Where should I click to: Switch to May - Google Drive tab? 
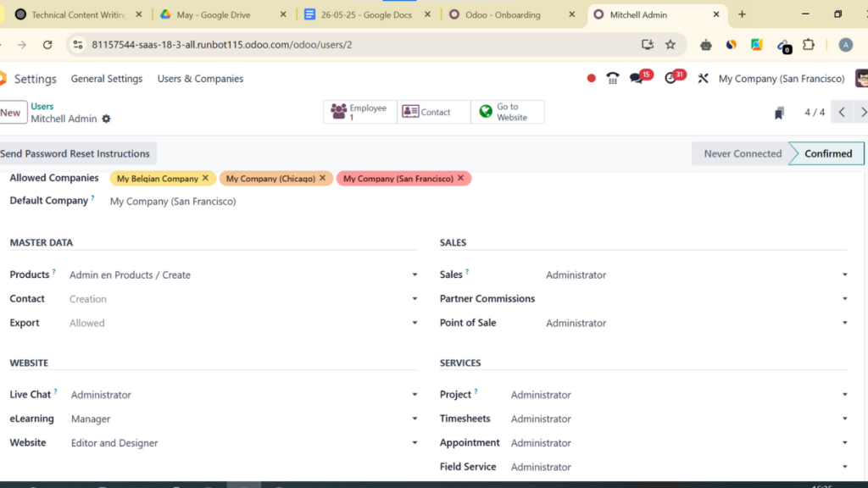221,15
